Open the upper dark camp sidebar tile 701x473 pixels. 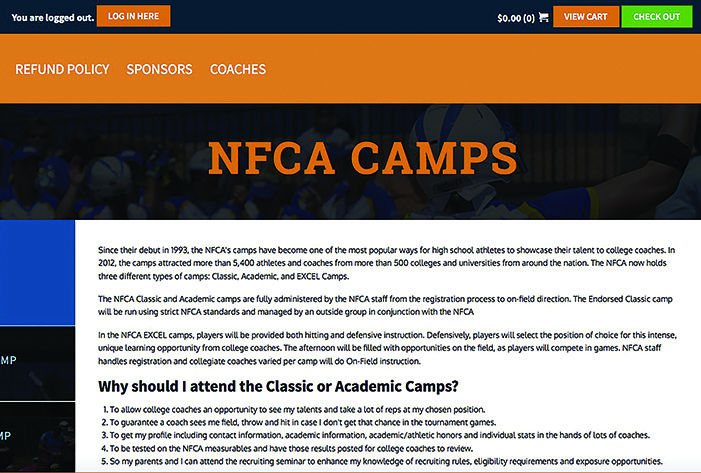pos(37,360)
